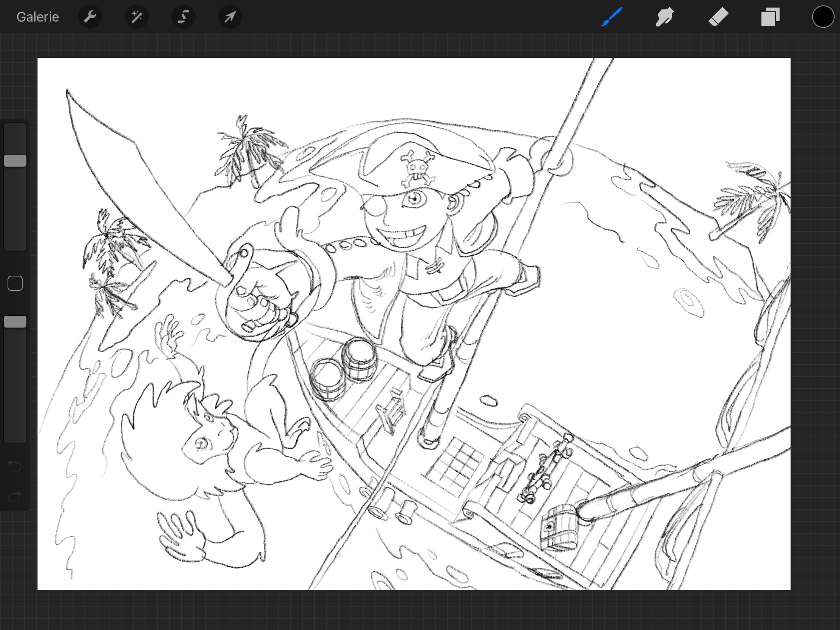Open Adjustments magic wand menu

[137, 17]
